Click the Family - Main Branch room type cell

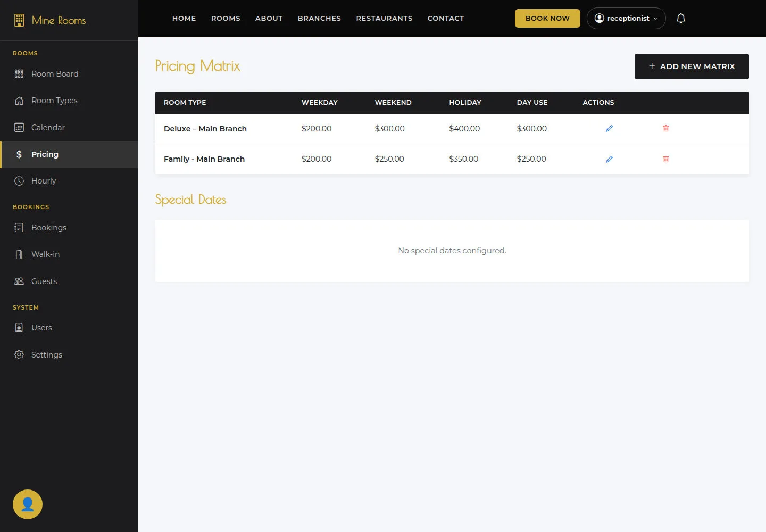point(204,159)
